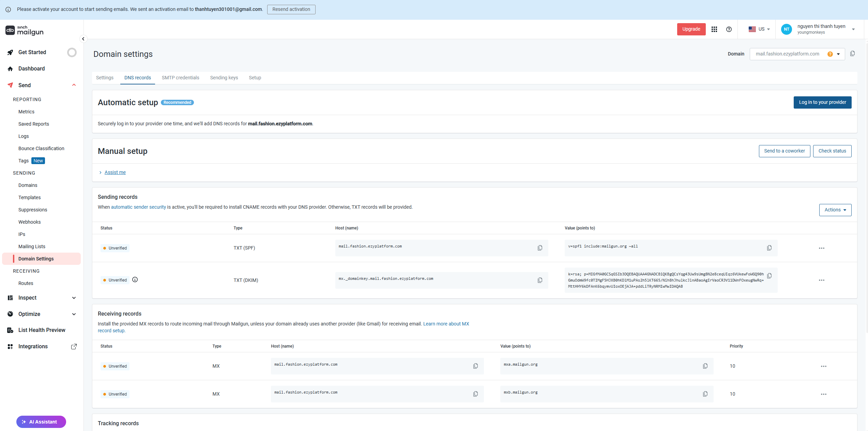Open the Domain selector dropdown
The height and width of the screenshot is (431, 868).
[838, 54]
